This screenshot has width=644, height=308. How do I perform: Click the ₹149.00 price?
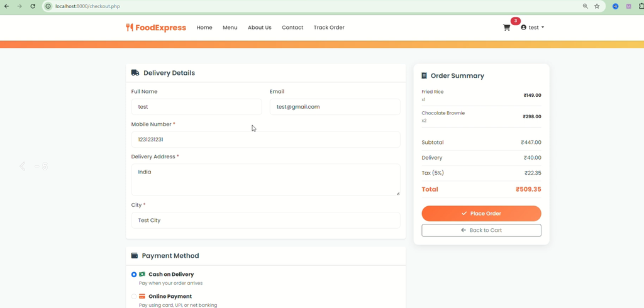pyautogui.click(x=532, y=96)
